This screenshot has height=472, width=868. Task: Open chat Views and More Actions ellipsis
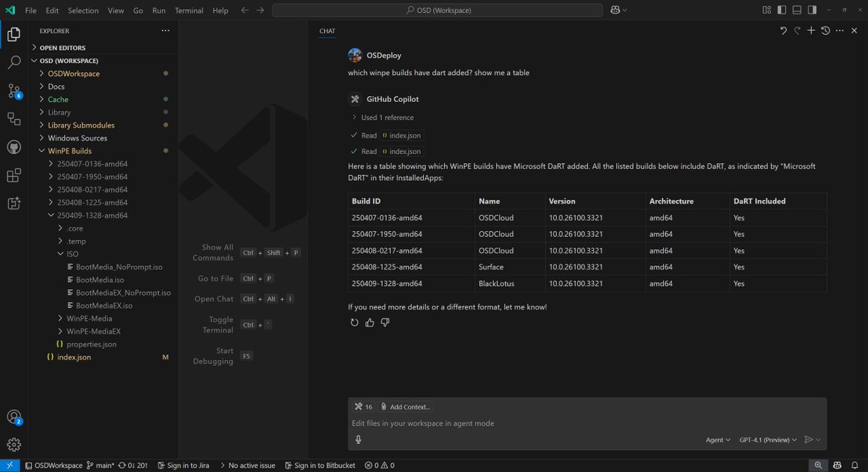[x=839, y=30]
